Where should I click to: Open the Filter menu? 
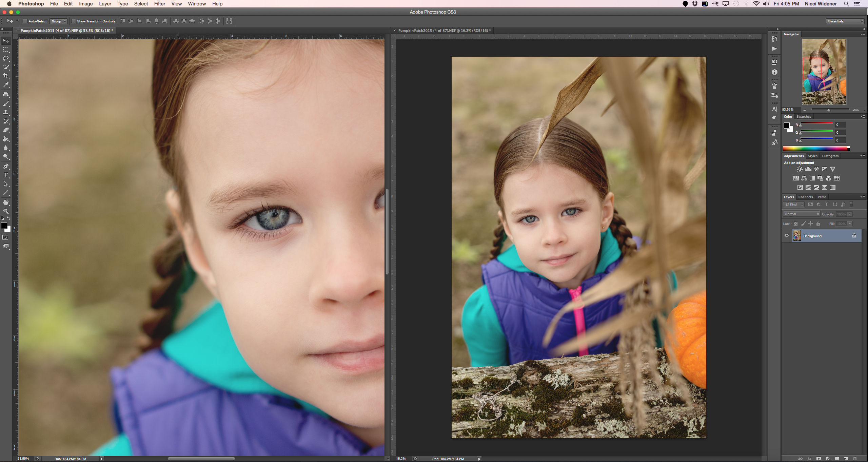point(159,3)
